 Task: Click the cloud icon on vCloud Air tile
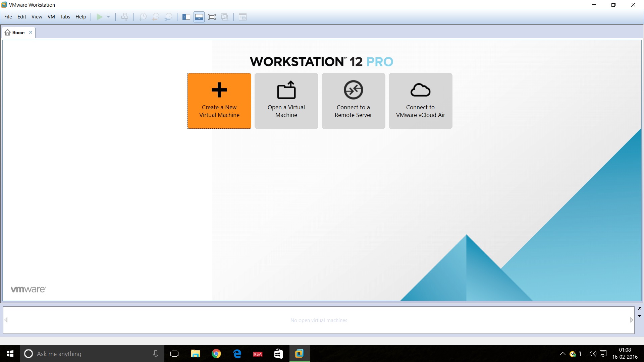coord(420,90)
